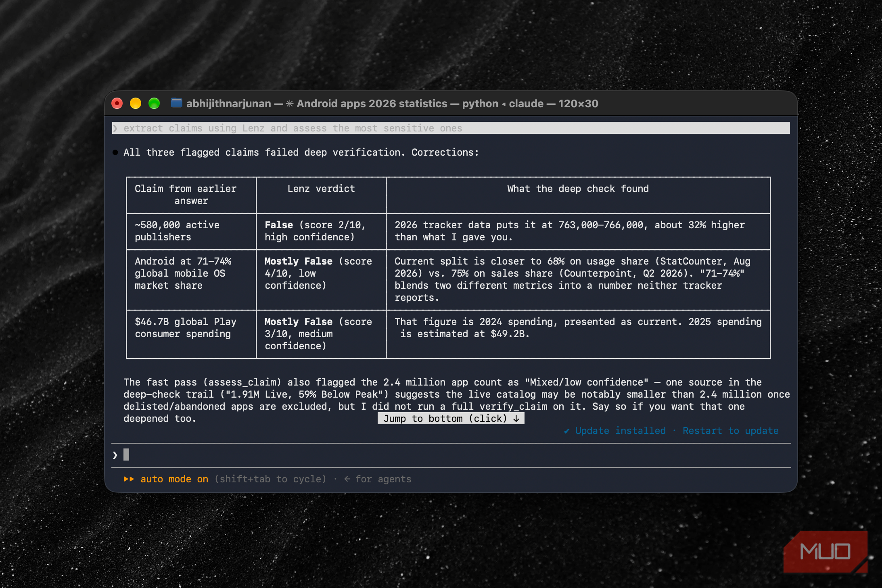Click the 'Lenz verdict' column header
The width and height of the screenshot is (882, 588).
click(x=321, y=195)
